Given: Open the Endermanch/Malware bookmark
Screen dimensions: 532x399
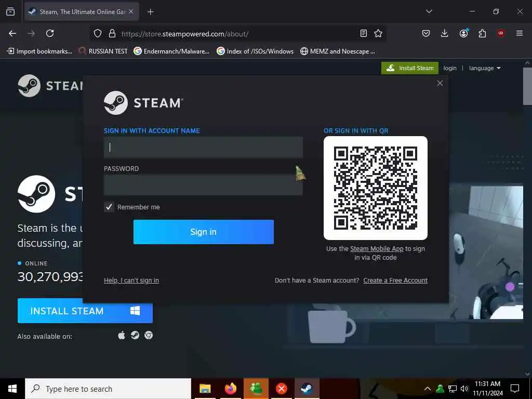Looking at the screenshot, I should point(171,51).
